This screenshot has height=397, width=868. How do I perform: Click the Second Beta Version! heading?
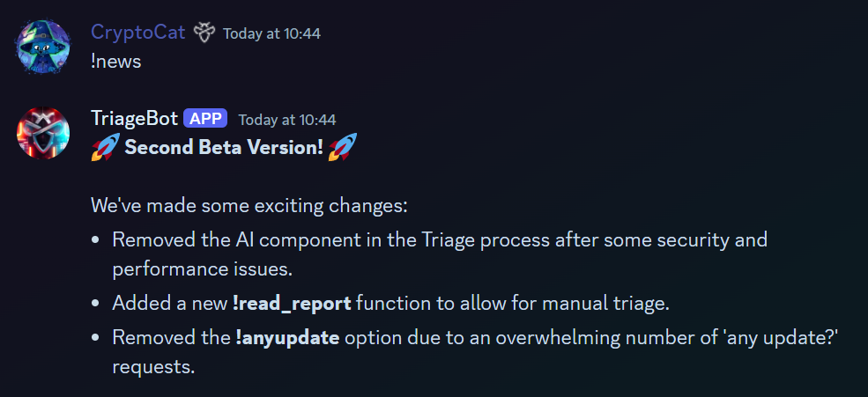pyautogui.click(x=224, y=148)
